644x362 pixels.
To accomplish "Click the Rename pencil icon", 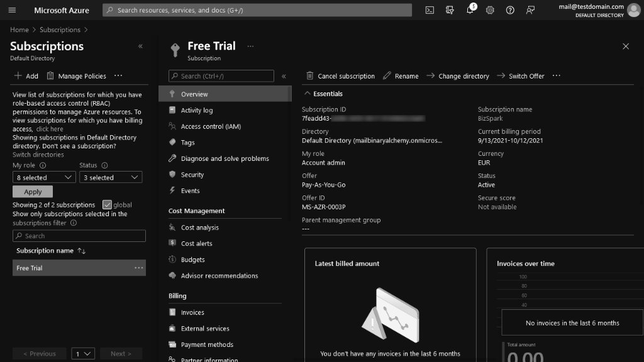I will point(387,75).
